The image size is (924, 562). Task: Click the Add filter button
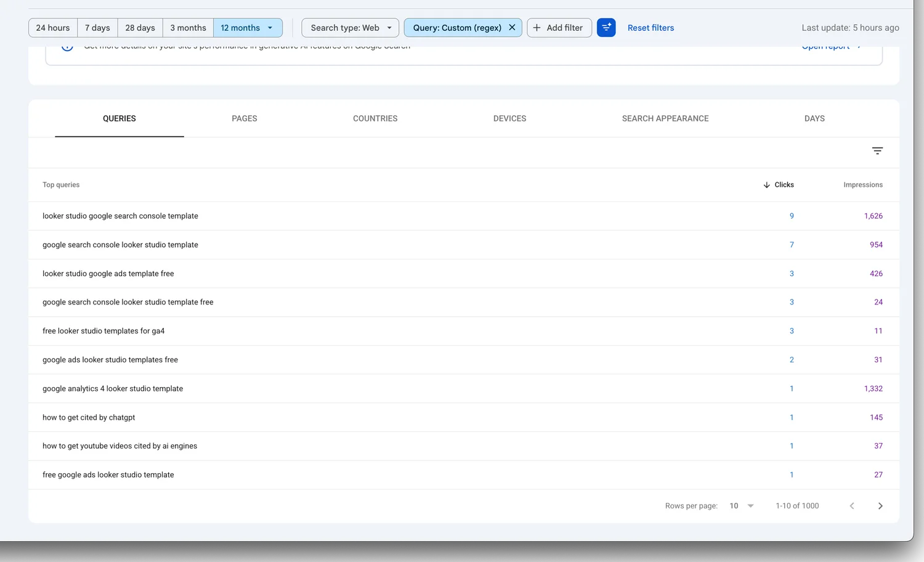point(559,28)
